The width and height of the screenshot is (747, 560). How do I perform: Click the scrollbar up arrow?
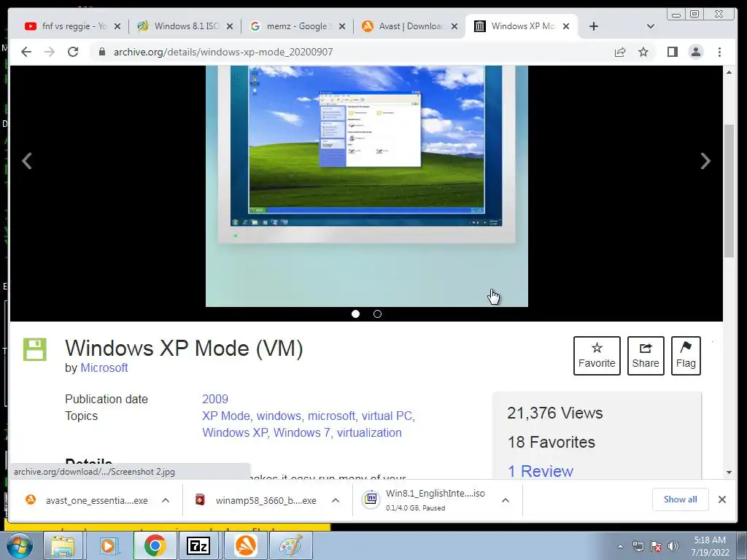pos(729,72)
